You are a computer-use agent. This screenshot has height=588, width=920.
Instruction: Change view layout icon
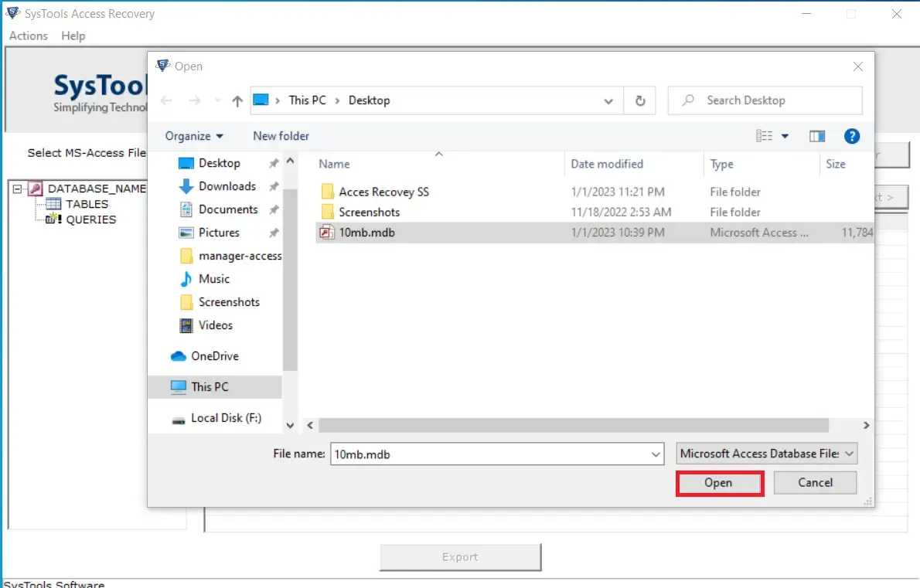764,136
